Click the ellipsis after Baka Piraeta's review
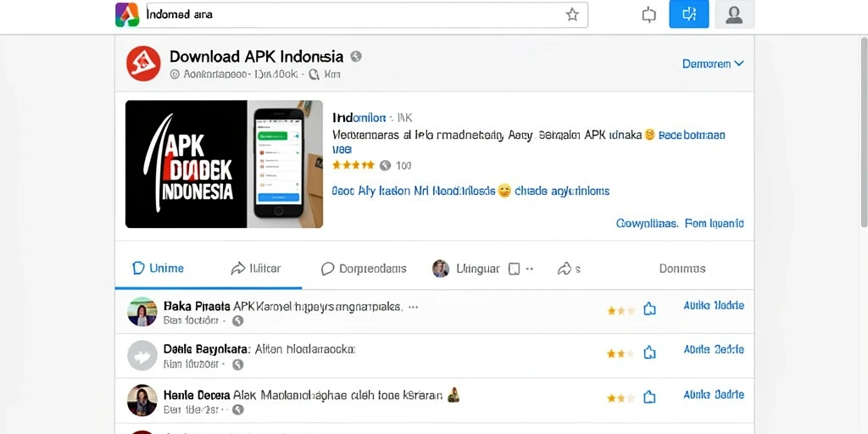Image resolution: width=868 pixels, height=434 pixels. point(413,307)
